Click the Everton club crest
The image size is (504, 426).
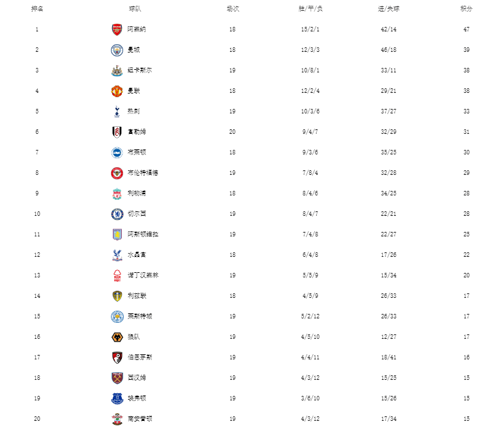117,398
